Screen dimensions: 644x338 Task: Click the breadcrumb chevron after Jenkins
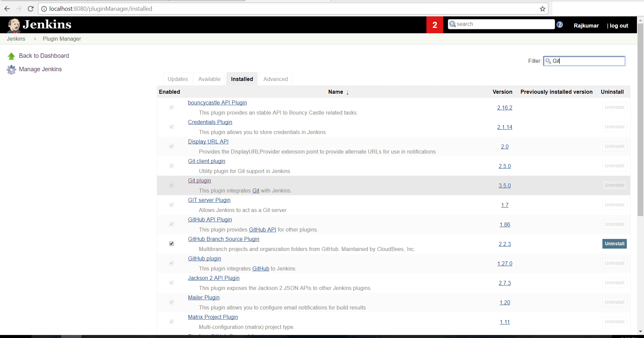click(35, 39)
